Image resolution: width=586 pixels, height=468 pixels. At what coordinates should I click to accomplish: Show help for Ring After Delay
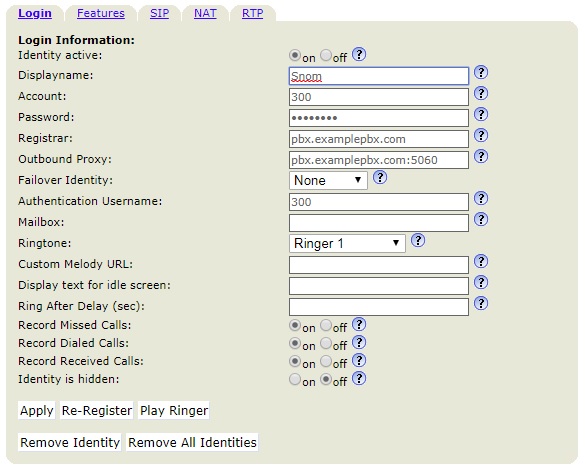pos(481,303)
